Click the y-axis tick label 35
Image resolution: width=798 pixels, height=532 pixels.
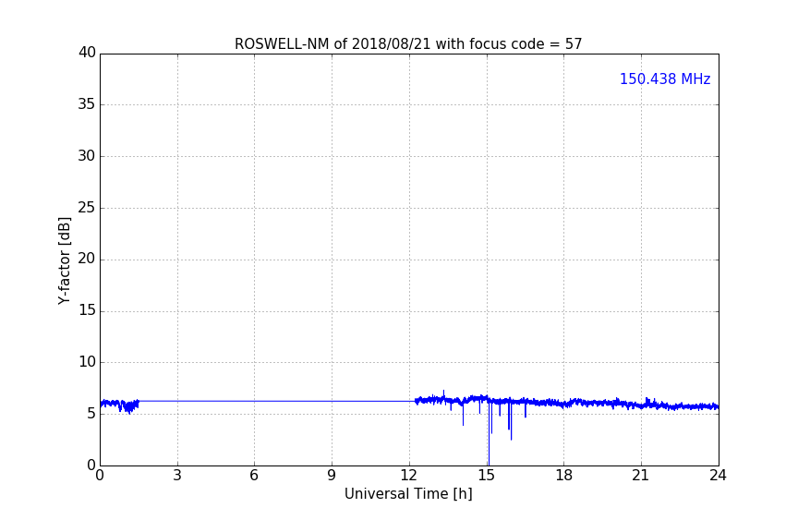[x=87, y=104]
